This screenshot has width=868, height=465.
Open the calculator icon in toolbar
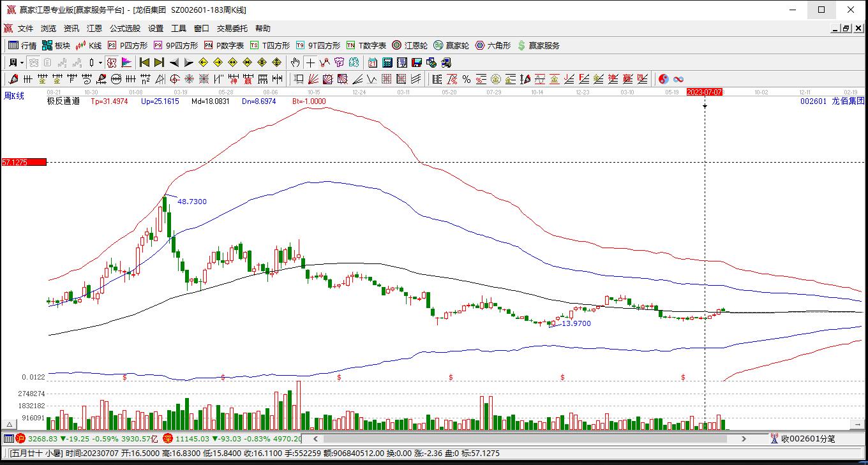click(x=387, y=63)
